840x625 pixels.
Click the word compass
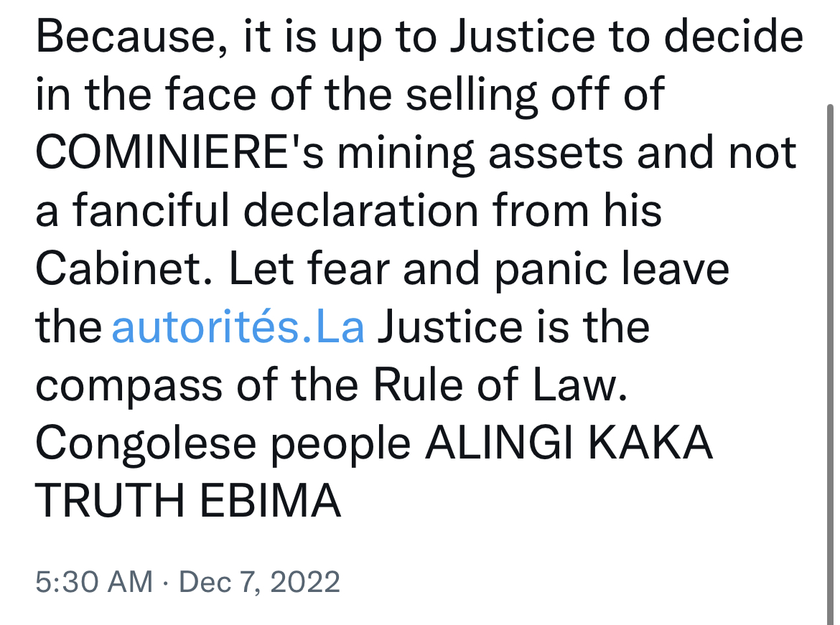(129, 387)
